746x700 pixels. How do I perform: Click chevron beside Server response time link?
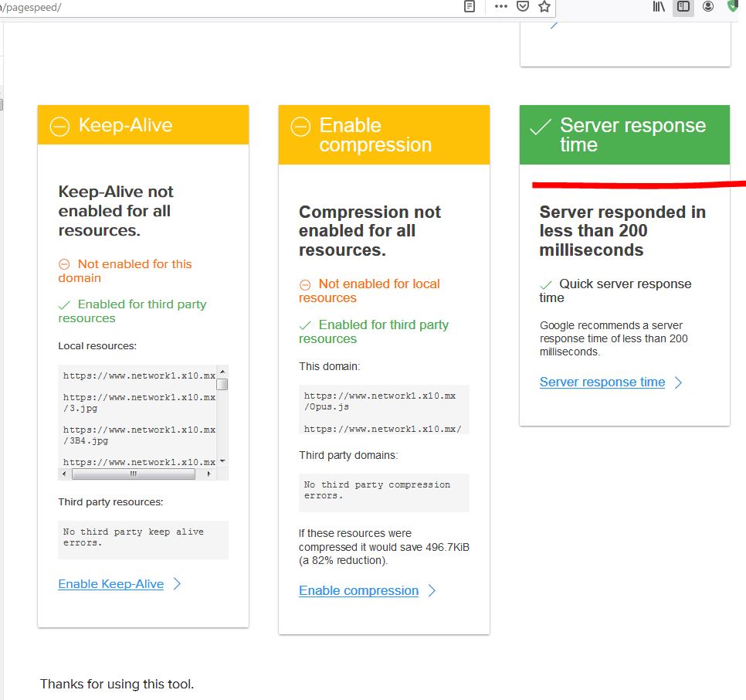pos(678,382)
